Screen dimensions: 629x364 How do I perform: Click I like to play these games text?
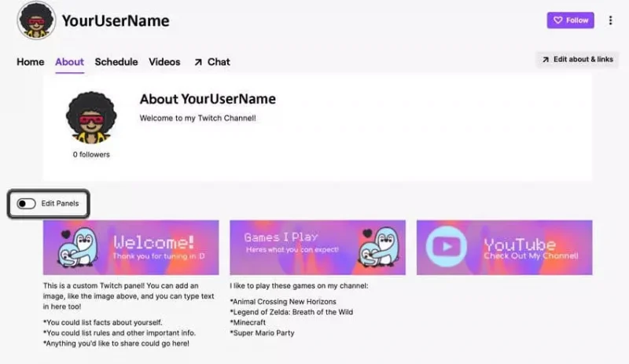point(299,285)
